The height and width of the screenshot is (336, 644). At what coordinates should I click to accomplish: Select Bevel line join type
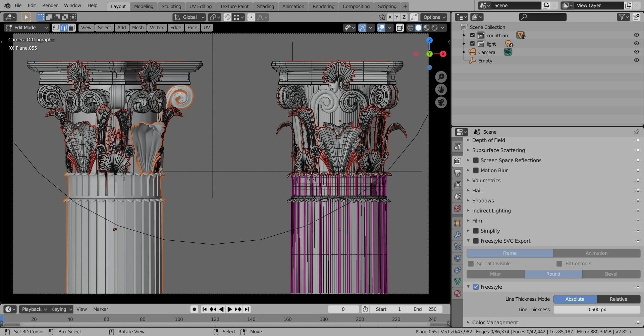pyautogui.click(x=611, y=274)
